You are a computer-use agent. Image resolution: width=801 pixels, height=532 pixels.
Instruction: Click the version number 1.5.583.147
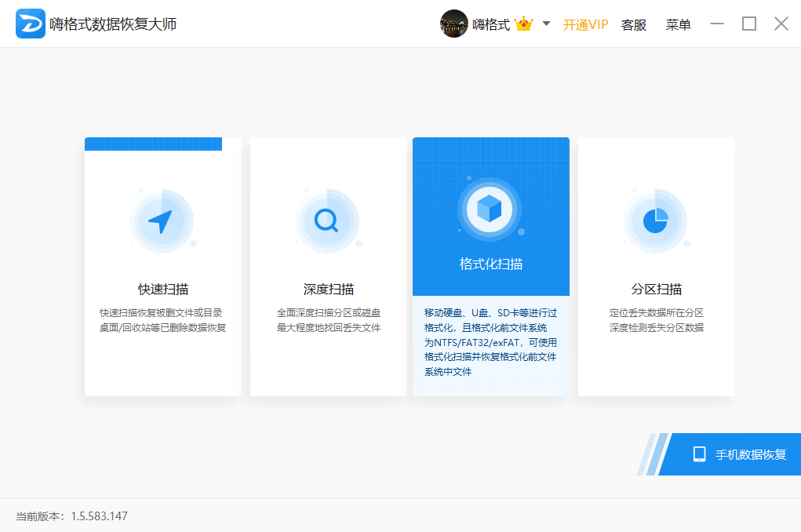click(x=99, y=516)
